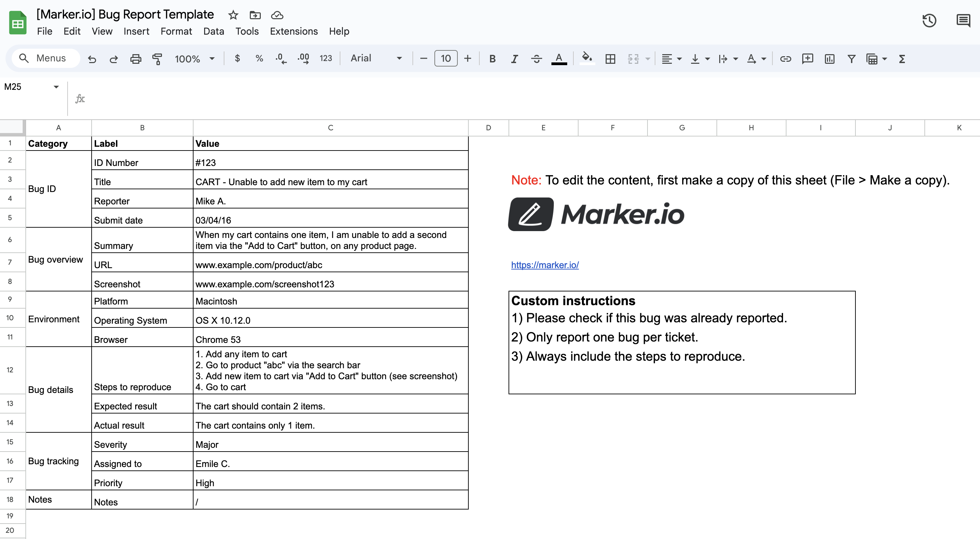Open the Insert chart icon
The height and width of the screenshot is (539, 980).
click(829, 59)
